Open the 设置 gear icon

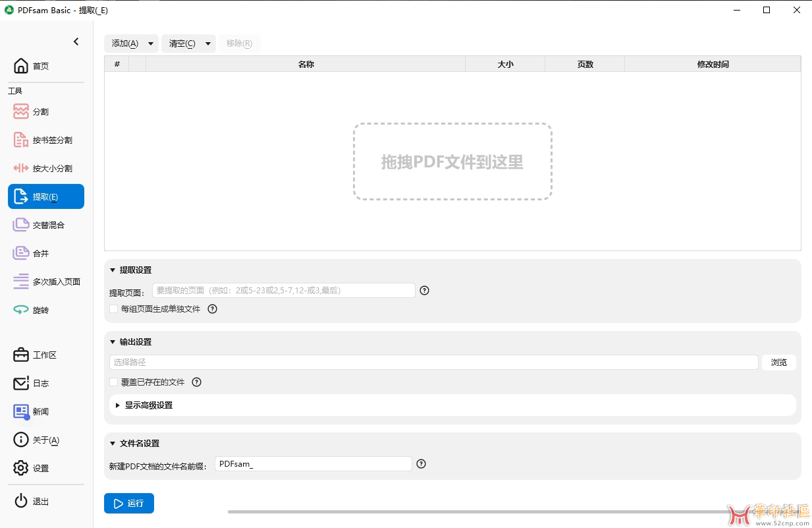tap(21, 468)
